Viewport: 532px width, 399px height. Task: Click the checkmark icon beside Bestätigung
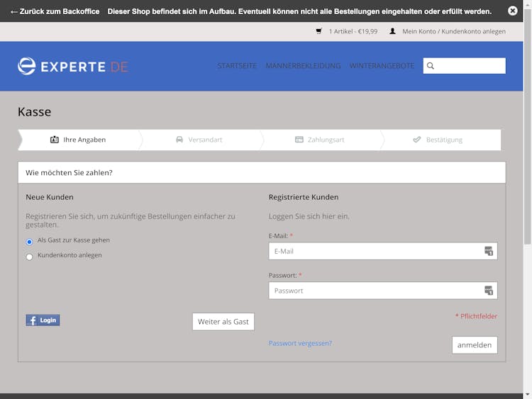pyautogui.click(x=417, y=140)
